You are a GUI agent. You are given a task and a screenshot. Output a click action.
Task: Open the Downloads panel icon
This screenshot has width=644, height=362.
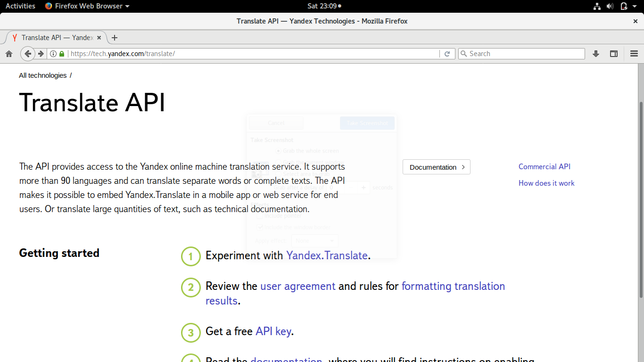click(x=595, y=53)
